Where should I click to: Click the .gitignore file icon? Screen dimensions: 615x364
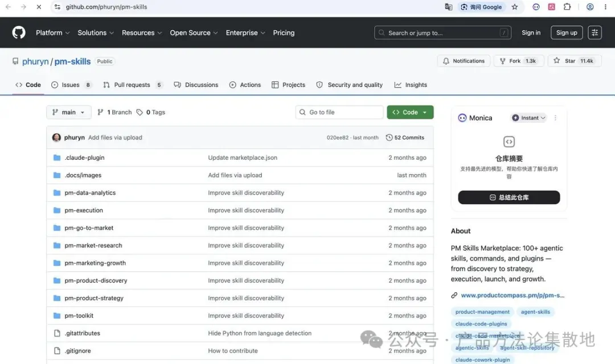(57, 351)
